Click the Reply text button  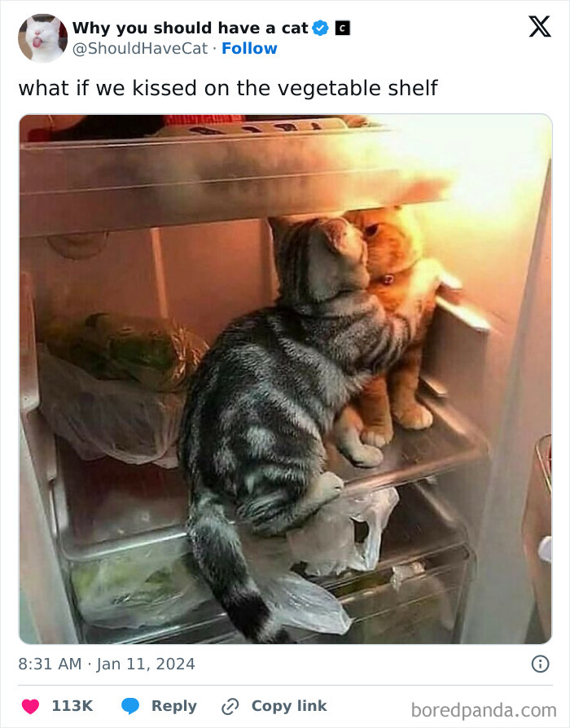point(174,706)
